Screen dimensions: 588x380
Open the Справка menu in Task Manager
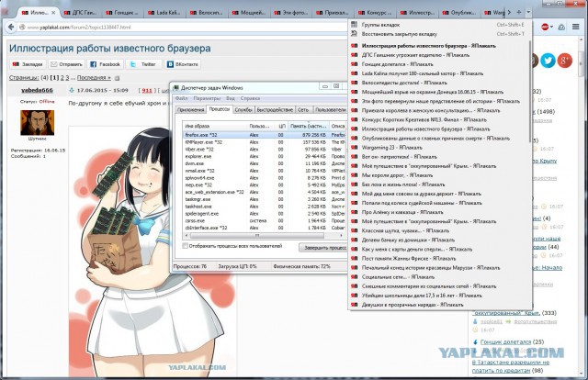point(250,98)
